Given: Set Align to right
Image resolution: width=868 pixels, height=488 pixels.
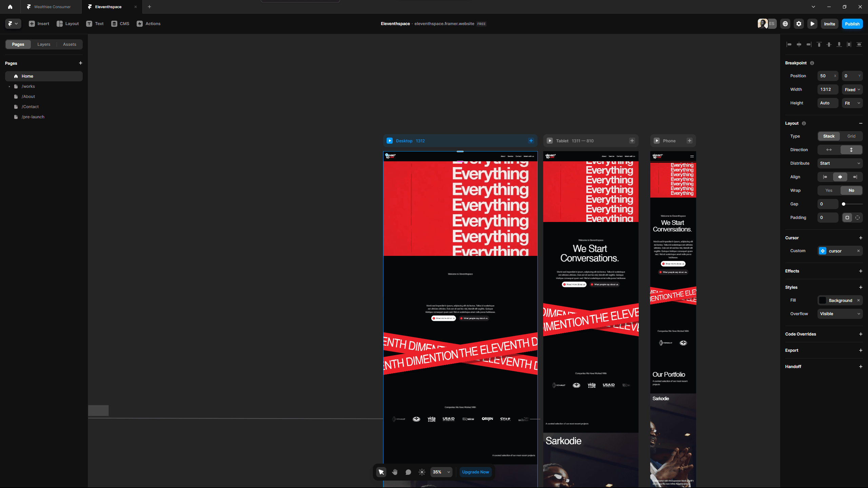Looking at the screenshot, I should click(855, 177).
